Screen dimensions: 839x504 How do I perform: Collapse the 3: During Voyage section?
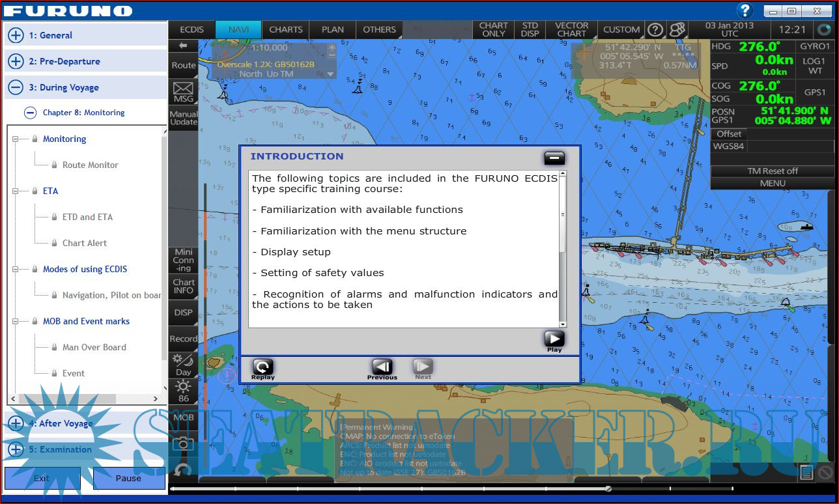[16, 87]
